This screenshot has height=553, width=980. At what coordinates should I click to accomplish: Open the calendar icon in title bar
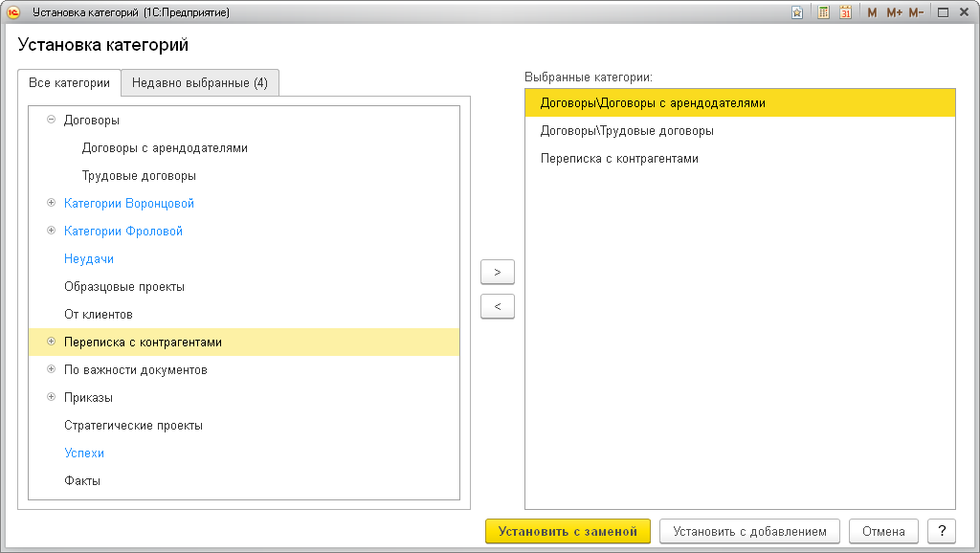click(x=846, y=12)
